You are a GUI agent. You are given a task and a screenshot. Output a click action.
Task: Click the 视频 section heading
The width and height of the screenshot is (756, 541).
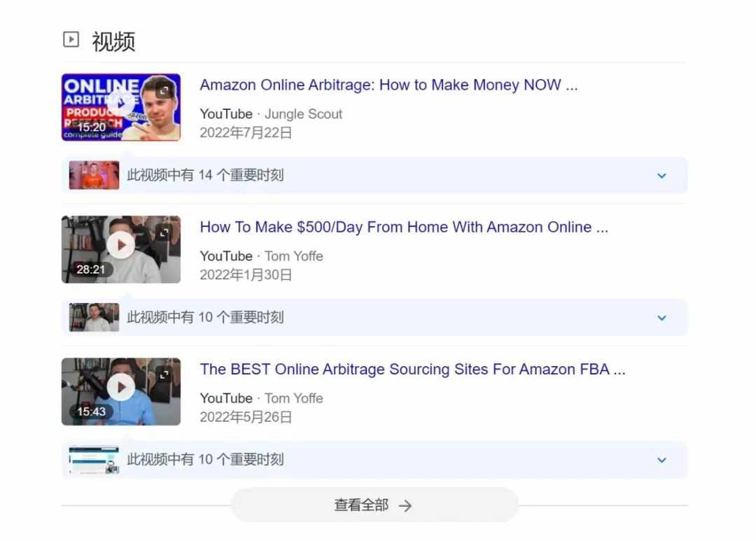(x=113, y=41)
